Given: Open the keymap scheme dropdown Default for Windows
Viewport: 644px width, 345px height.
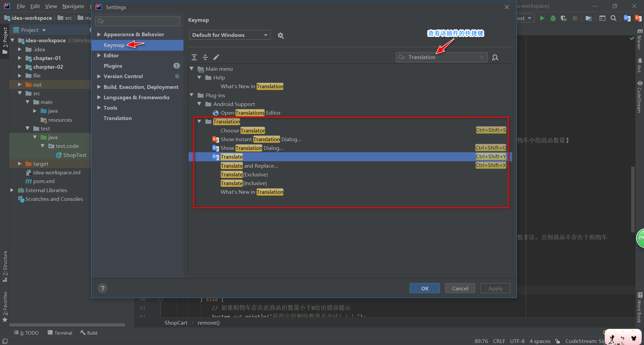Looking at the screenshot, I should coord(230,35).
